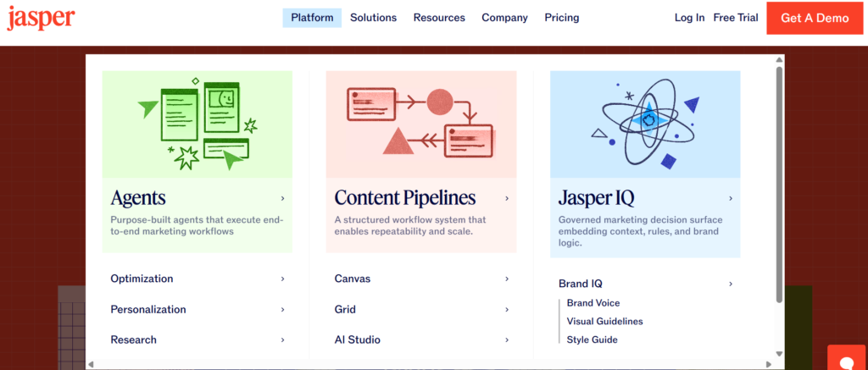The height and width of the screenshot is (370, 868).
Task: Click the chevron next to Content Pipelines
Action: click(x=507, y=198)
